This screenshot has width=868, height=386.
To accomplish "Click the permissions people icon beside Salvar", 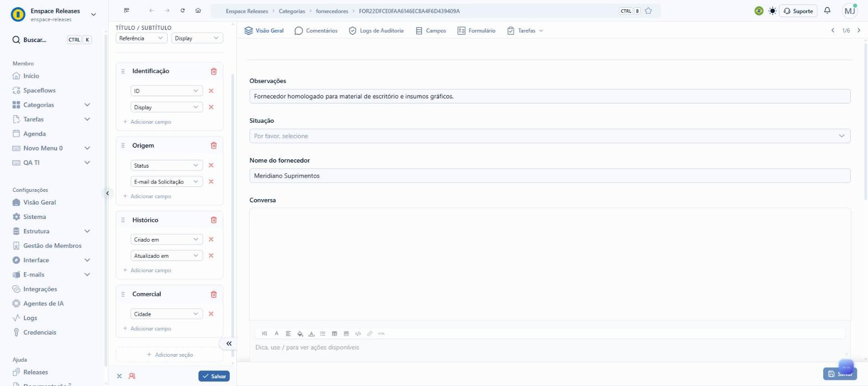I will (132, 376).
